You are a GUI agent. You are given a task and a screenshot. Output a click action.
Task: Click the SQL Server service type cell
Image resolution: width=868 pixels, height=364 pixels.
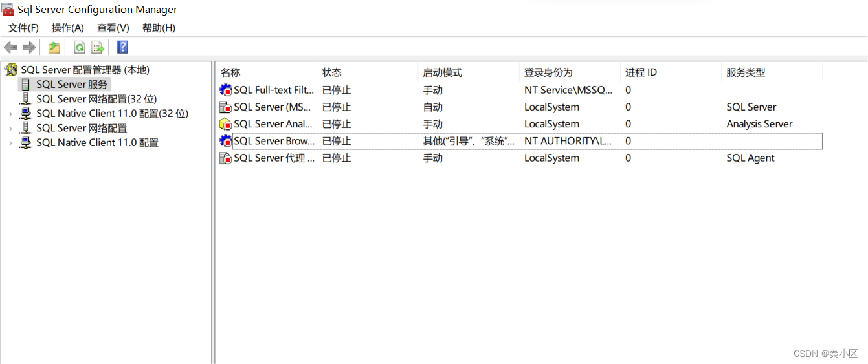(751, 107)
